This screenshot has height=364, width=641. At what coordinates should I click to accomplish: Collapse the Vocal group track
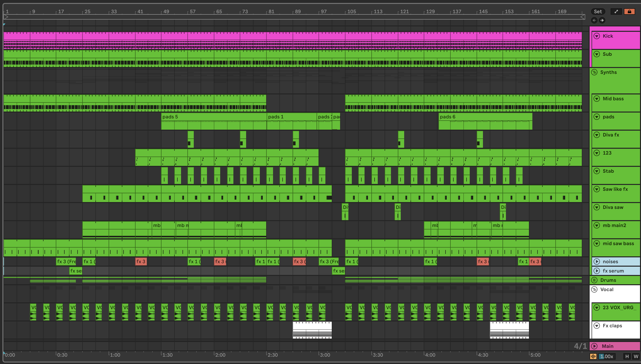click(594, 289)
